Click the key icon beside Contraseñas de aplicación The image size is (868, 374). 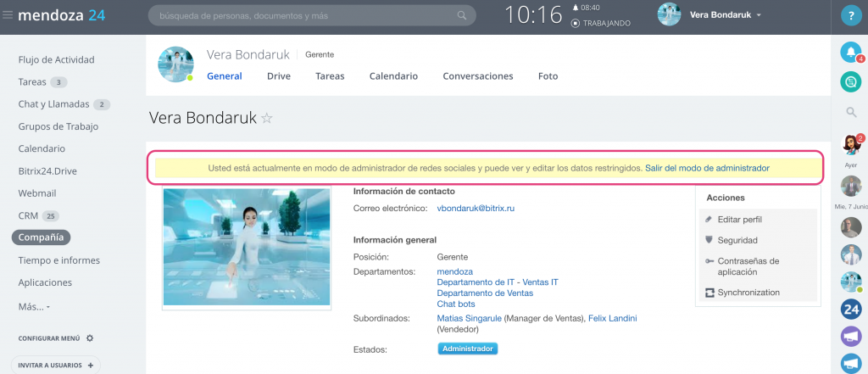[709, 261]
